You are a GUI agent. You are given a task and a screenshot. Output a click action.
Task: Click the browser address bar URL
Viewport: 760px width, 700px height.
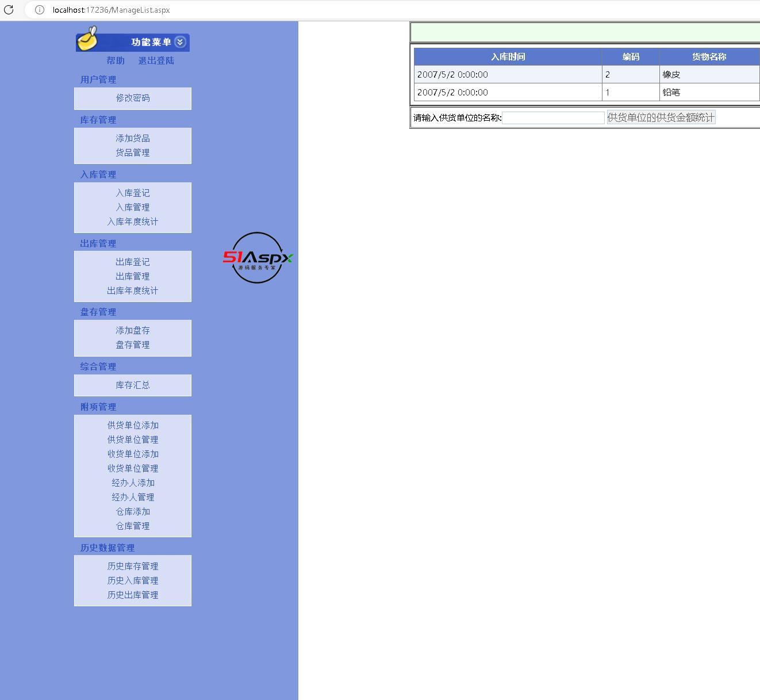(111, 10)
